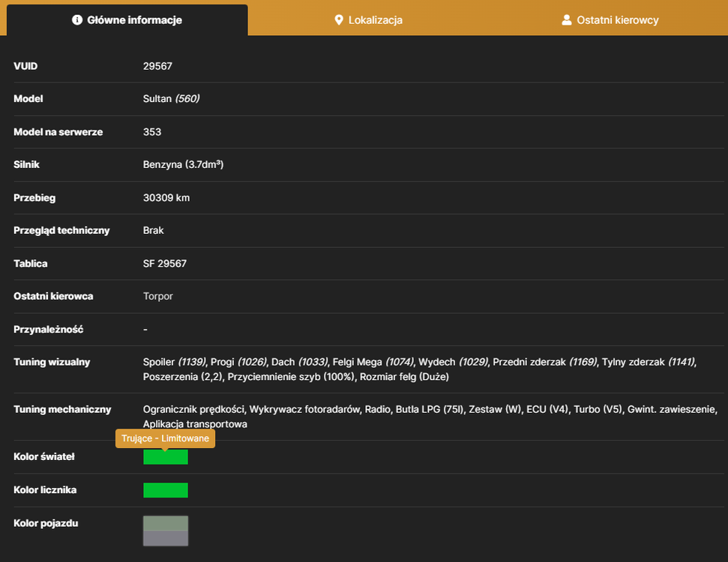728x562 pixels.
Task: Click the Aplikacja transportowa entry
Action: [x=195, y=424]
